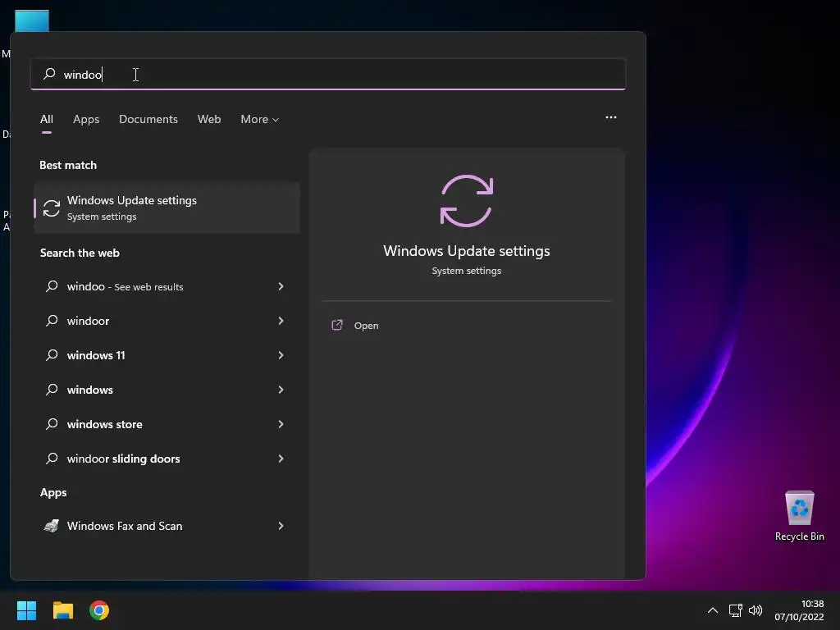Click the large Windows Update icon in preview
The image size is (840, 630).
[x=466, y=201]
